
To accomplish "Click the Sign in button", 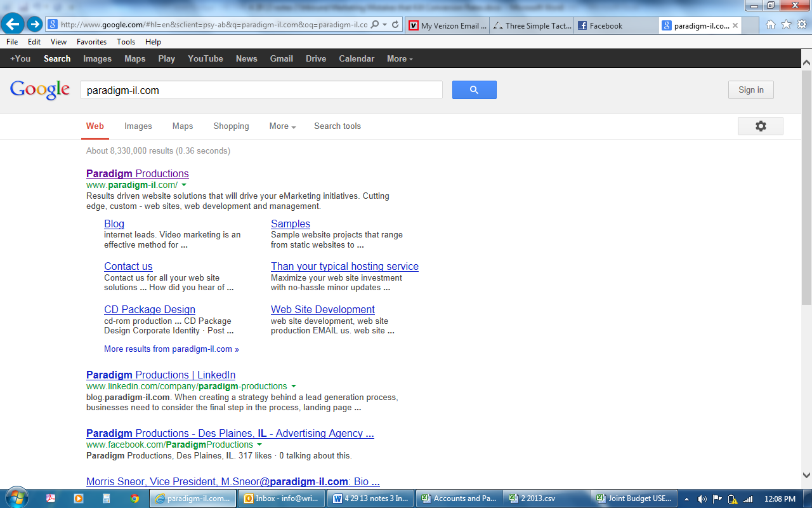I will point(751,90).
